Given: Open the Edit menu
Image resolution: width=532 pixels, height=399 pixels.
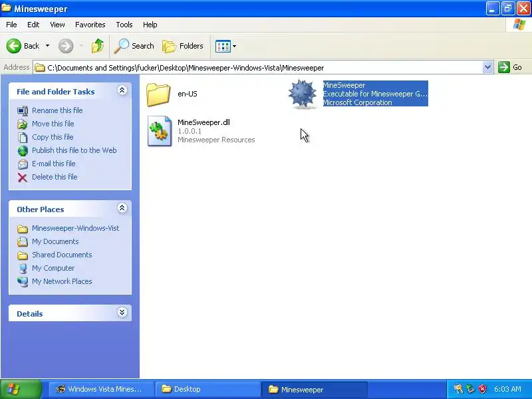Looking at the screenshot, I should [33, 25].
